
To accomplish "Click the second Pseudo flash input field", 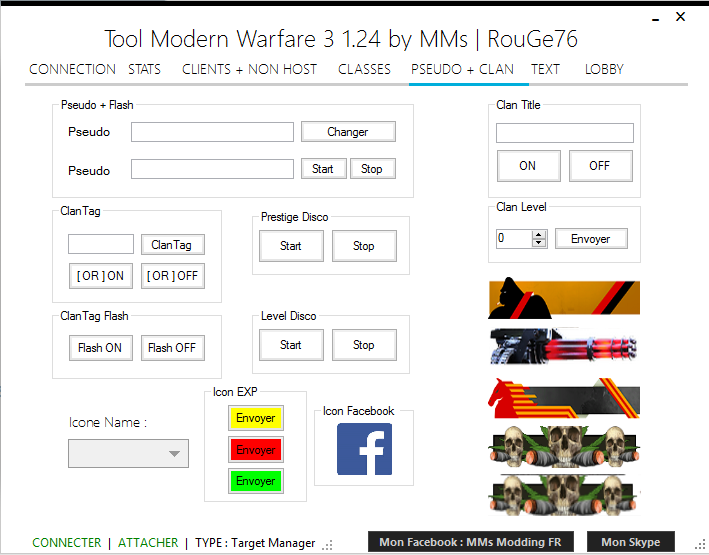I will click(x=212, y=169).
